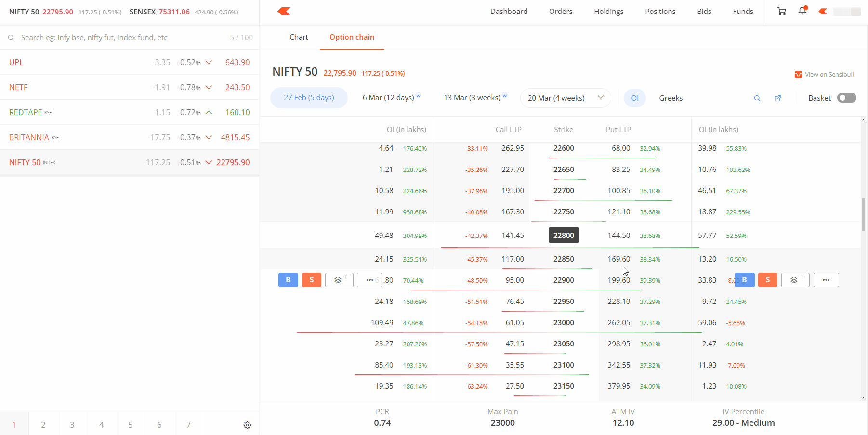Go to the Positions page

click(660, 12)
